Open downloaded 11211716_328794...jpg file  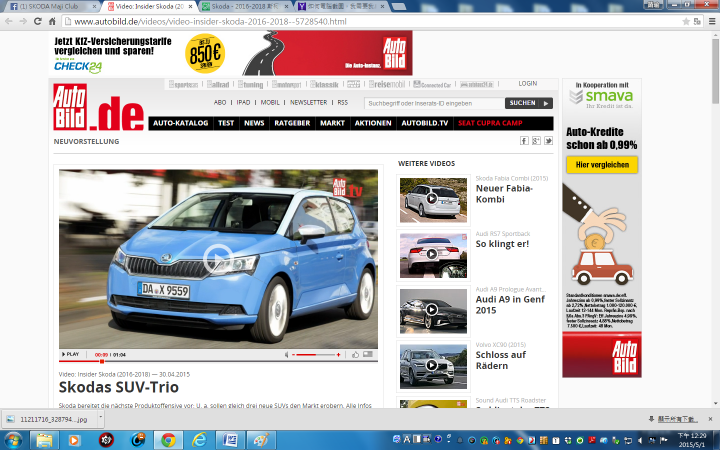click(49, 419)
